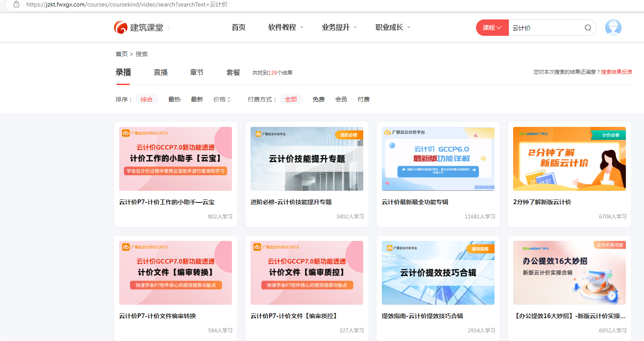Expand the 职业成长 dropdown menu
Viewport: 644px width, 341px height.
[x=393, y=27]
